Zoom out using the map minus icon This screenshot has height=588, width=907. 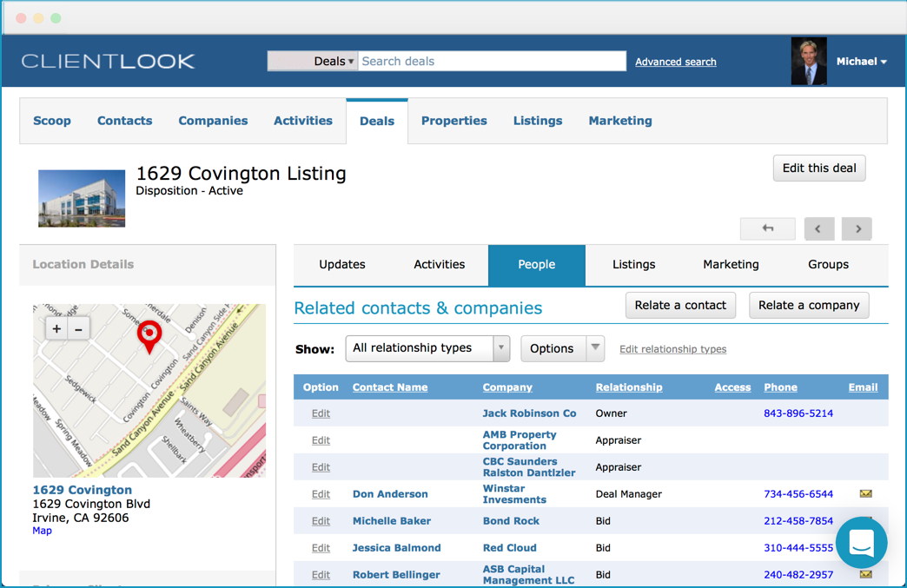[x=76, y=329]
